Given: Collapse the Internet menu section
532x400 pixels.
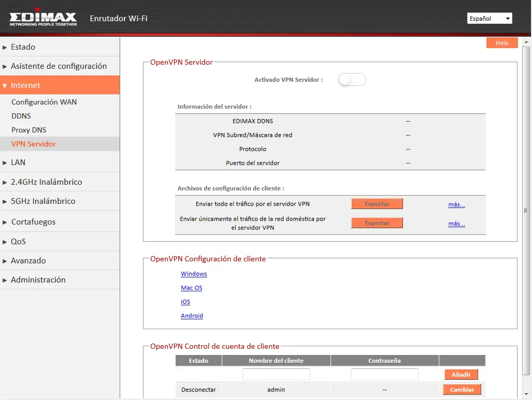Looking at the screenshot, I should point(25,85).
